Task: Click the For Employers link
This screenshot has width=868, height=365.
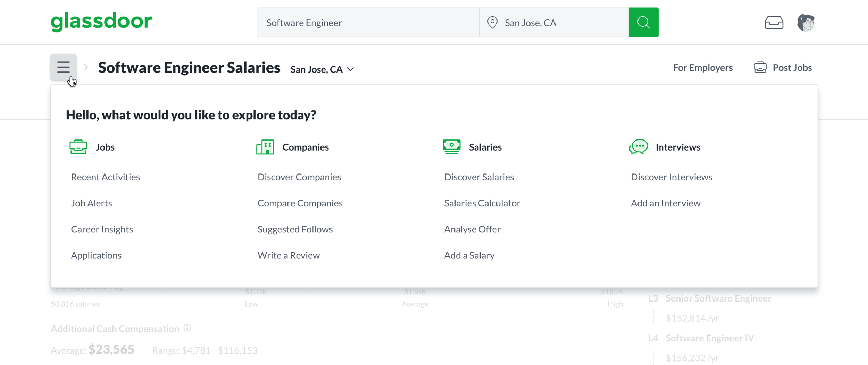Action: (703, 67)
